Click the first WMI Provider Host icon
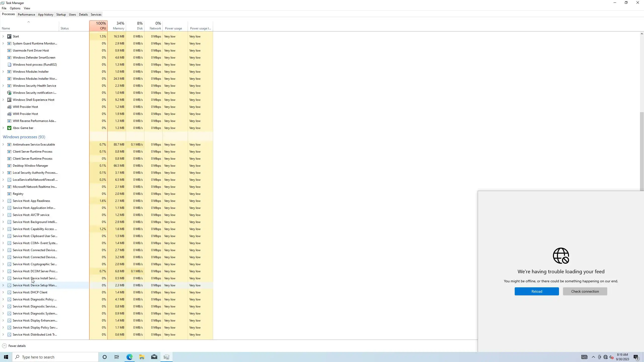This screenshot has width=644, height=362. pos(9,107)
